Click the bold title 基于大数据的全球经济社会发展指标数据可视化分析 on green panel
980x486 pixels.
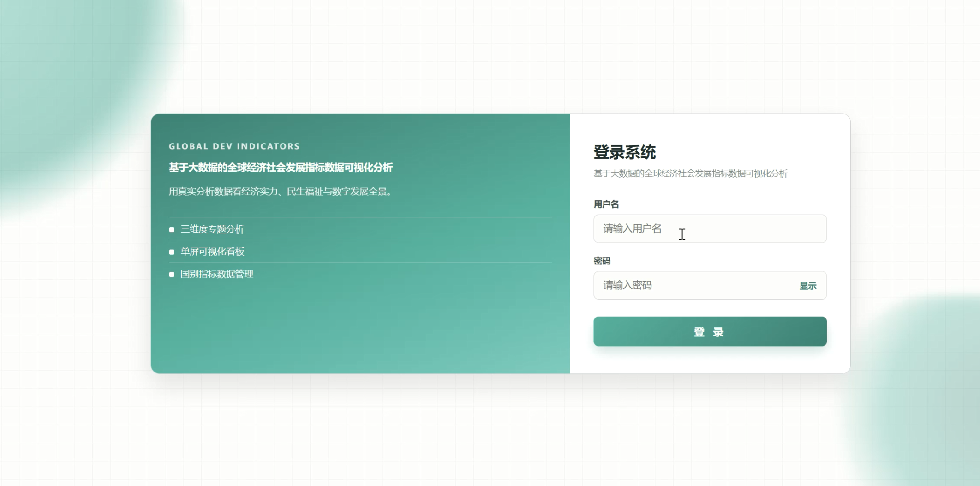point(281,168)
